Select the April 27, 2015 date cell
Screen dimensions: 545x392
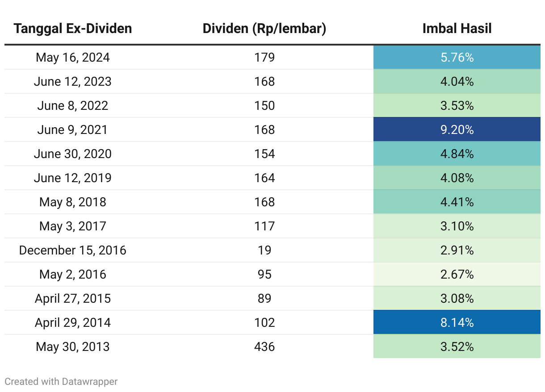[x=73, y=299]
